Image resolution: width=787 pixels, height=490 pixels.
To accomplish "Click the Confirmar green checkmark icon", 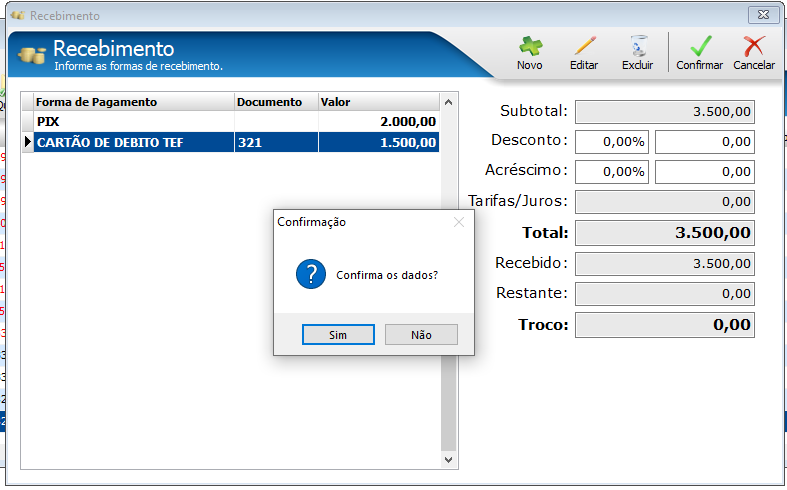I will coord(700,46).
